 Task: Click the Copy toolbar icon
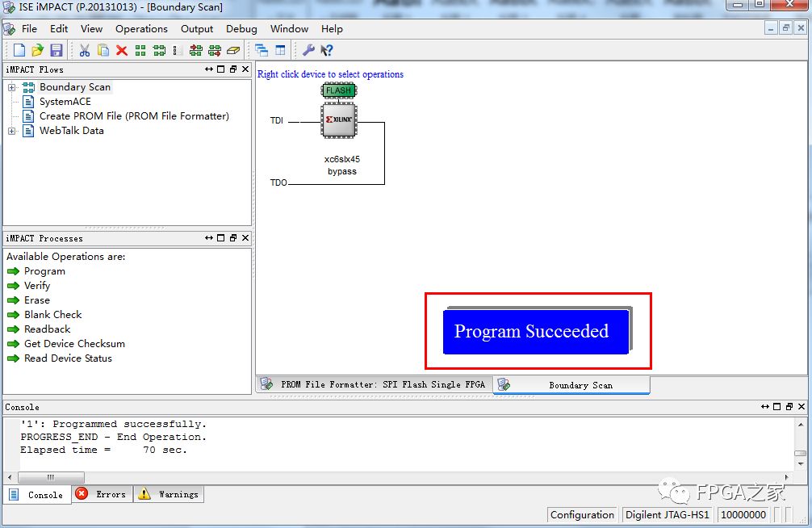(x=103, y=50)
